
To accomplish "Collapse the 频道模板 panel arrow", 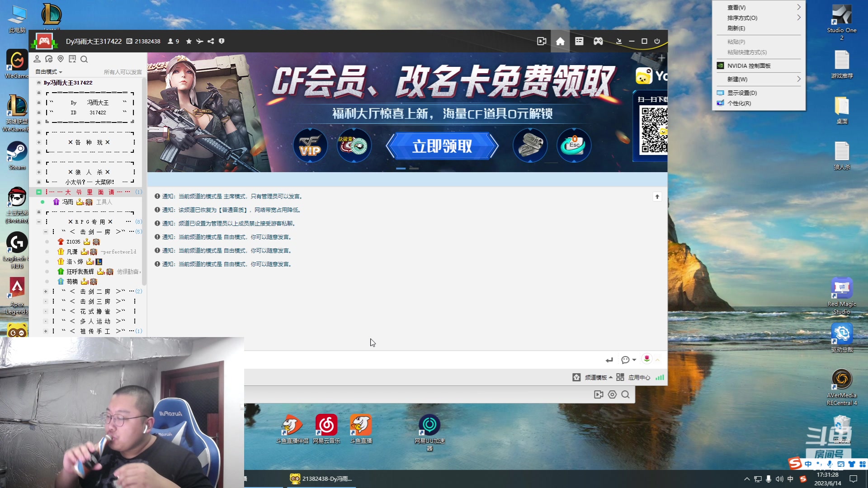I will coord(612,377).
